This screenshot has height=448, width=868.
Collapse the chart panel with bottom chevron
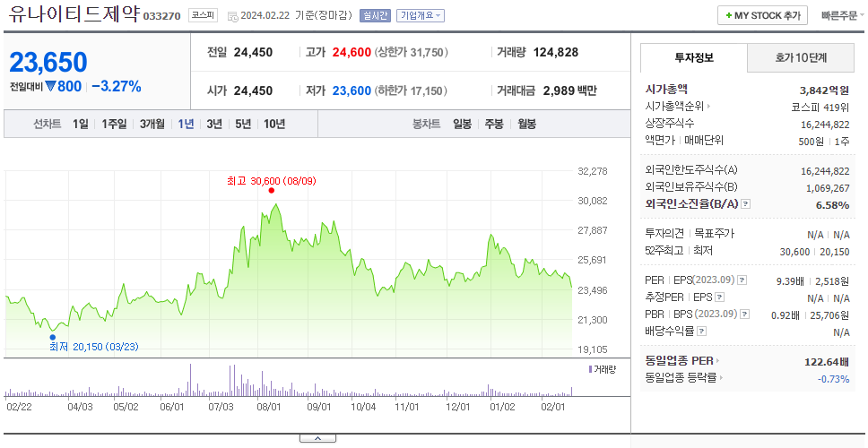pos(317,438)
